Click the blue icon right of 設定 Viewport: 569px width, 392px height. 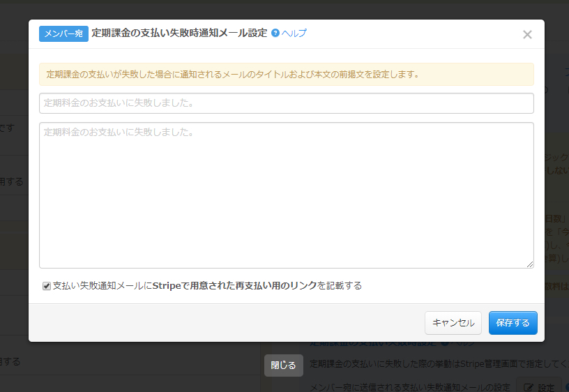567,387
